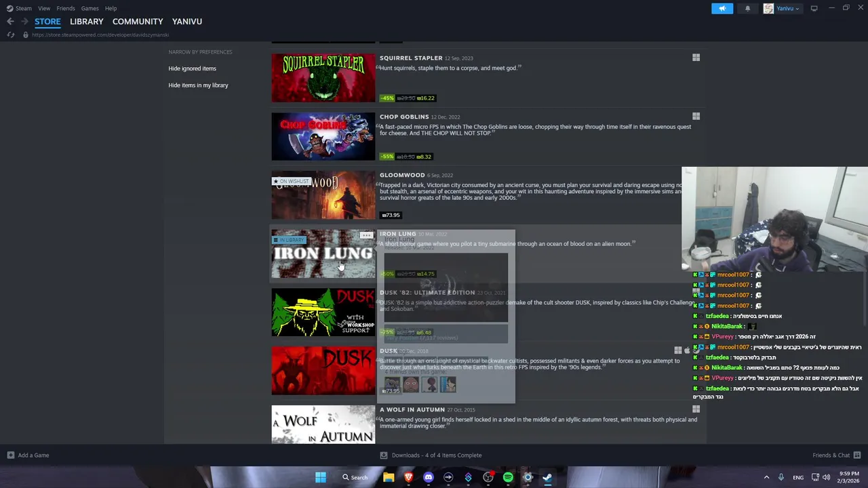The width and height of the screenshot is (868, 488).
Task: Open the red DUSK game thumbnail
Action: coord(323,371)
